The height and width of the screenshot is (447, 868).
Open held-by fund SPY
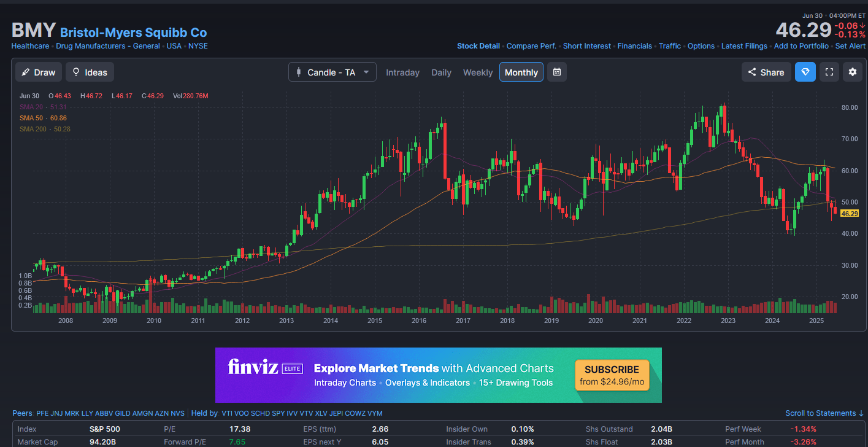[278, 413]
